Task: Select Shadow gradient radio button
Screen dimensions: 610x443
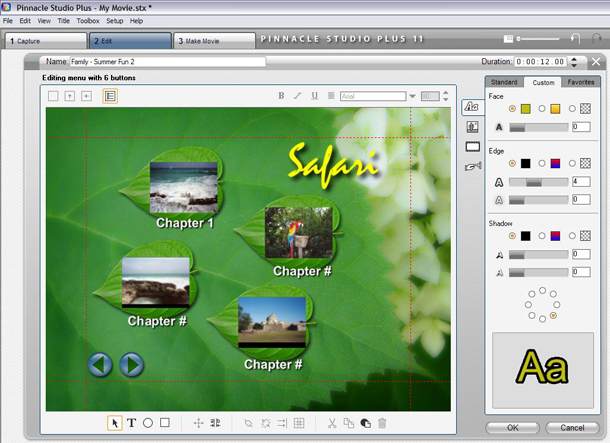Action: pyautogui.click(x=542, y=236)
